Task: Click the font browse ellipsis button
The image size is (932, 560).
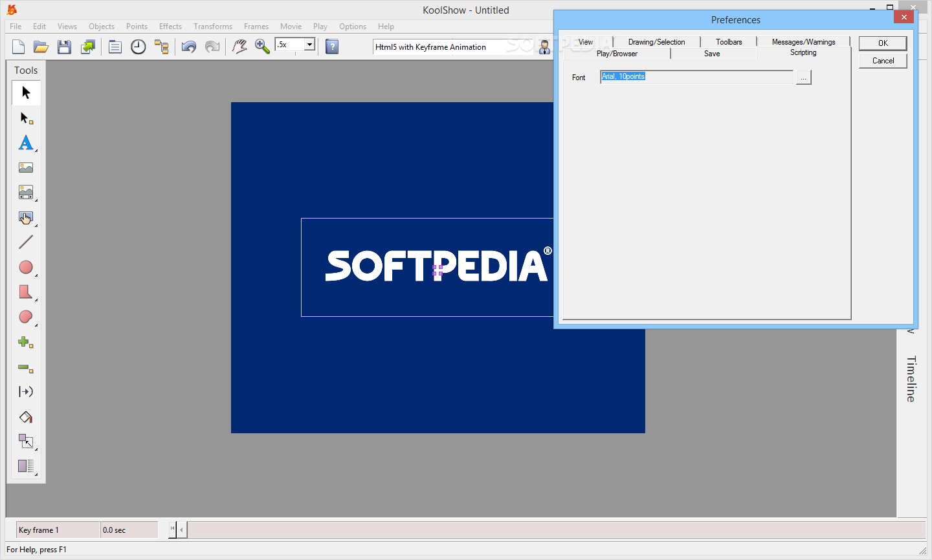Action: [803, 78]
